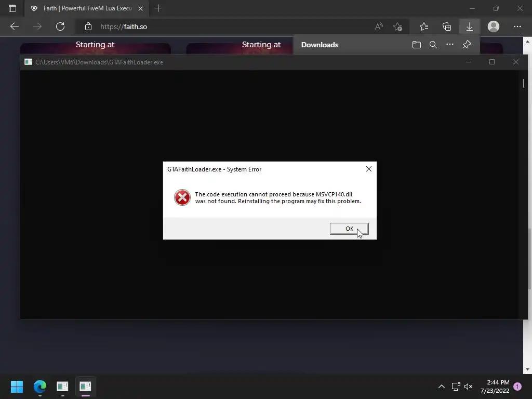This screenshot has height=399, width=532.
Task: Open the tab actions menu
Action: tap(12, 8)
